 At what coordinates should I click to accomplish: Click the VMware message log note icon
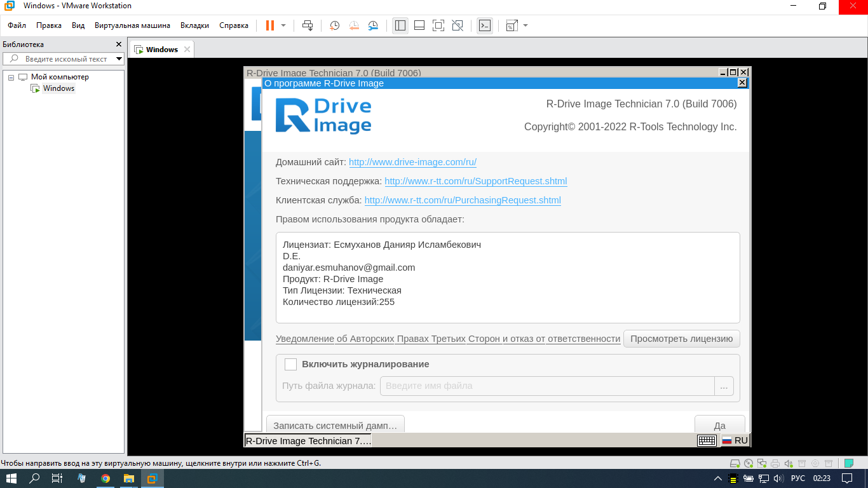[x=848, y=463]
